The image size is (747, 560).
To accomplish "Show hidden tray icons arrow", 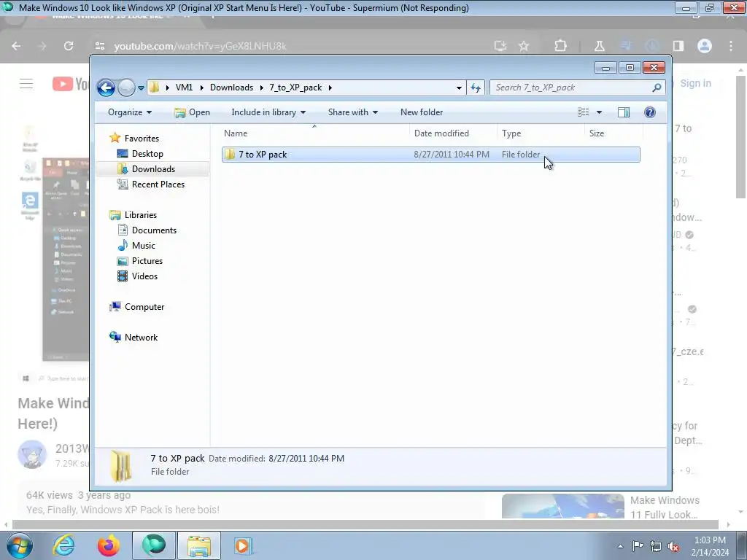I will (620, 546).
